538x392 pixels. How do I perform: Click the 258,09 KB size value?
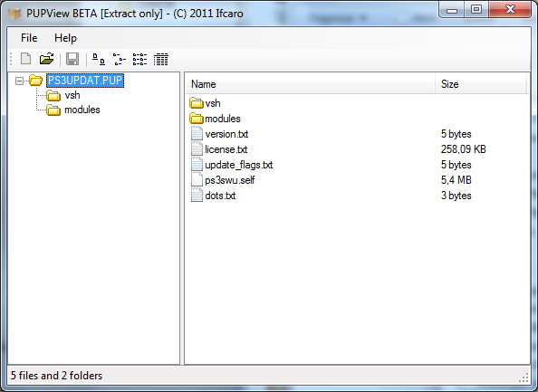tap(463, 149)
